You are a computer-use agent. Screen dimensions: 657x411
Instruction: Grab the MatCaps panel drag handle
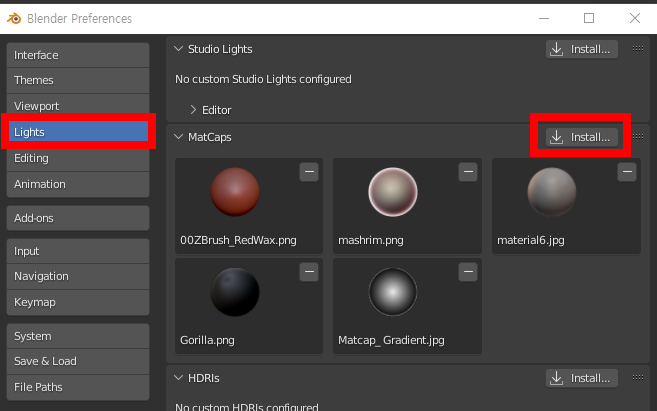[x=638, y=137]
